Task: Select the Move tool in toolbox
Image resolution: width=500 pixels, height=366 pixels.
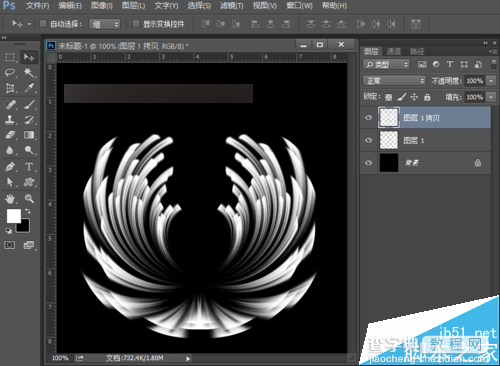Action: pos(29,57)
